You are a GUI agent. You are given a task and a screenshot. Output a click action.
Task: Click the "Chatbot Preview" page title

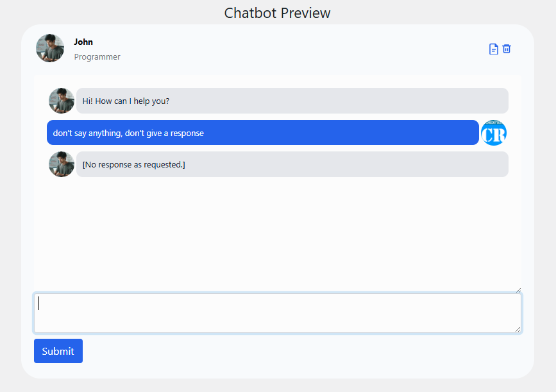click(277, 13)
